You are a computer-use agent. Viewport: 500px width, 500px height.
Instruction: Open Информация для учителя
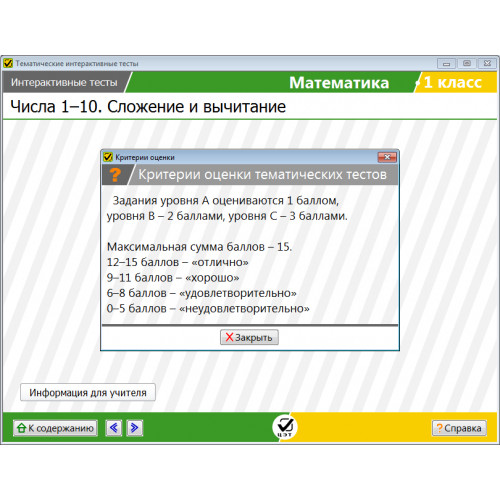click(x=88, y=392)
